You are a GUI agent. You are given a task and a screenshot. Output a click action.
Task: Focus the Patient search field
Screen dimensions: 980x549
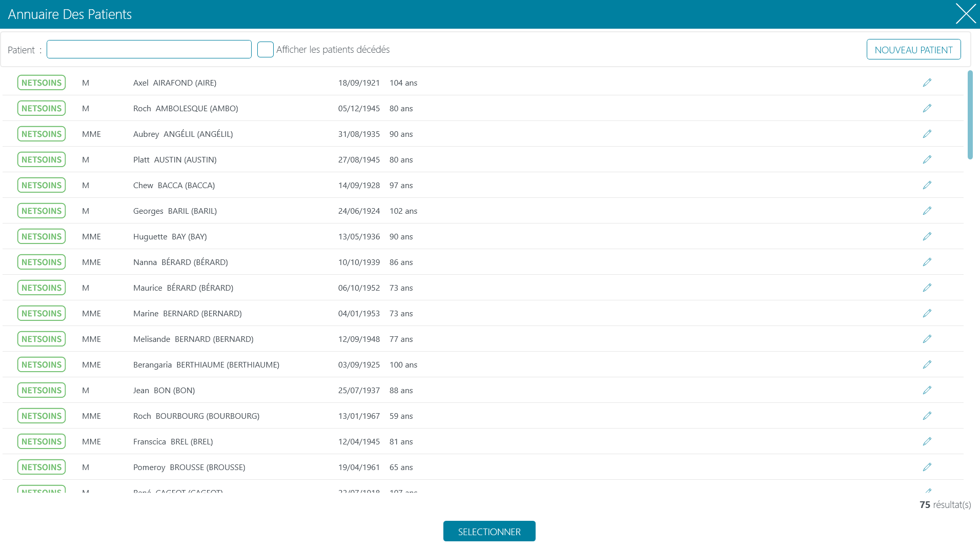point(149,49)
